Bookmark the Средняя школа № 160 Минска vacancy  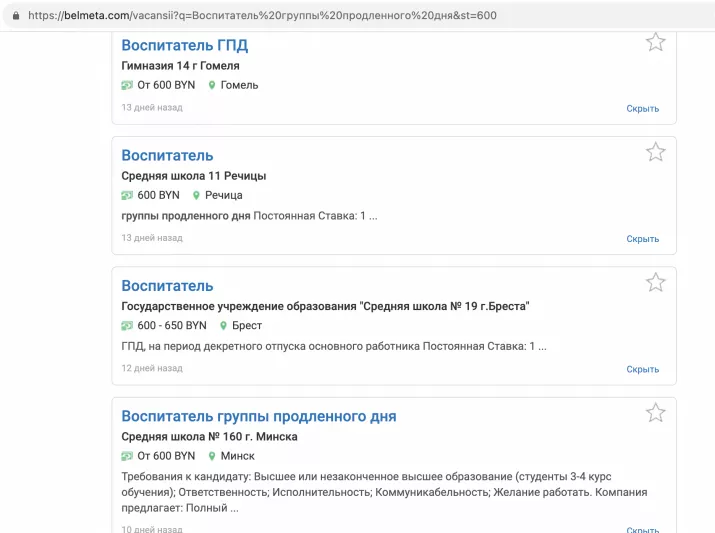coord(655,413)
